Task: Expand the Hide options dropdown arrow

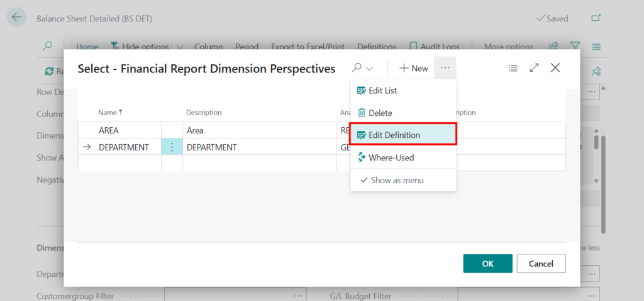Action: tap(179, 47)
